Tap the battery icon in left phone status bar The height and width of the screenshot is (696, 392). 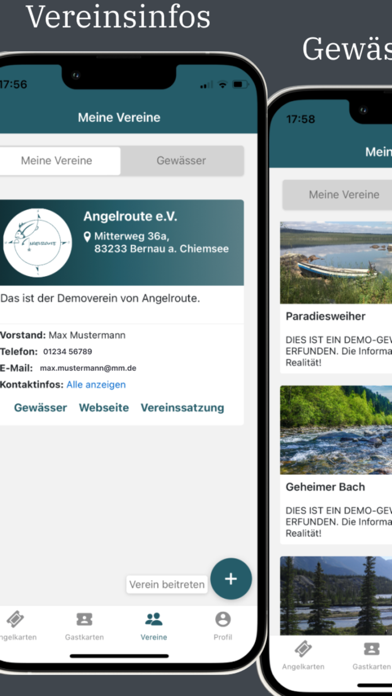(241, 84)
